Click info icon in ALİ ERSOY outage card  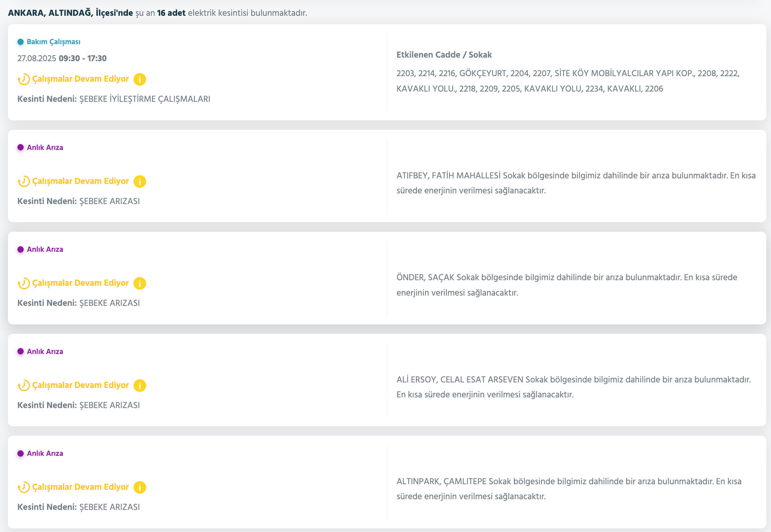click(x=140, y=386)
